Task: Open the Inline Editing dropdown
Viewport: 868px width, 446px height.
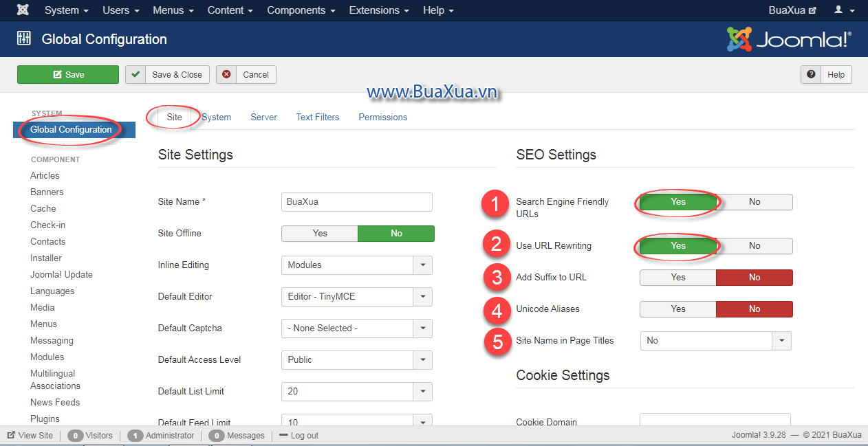Action: (357, 265)
